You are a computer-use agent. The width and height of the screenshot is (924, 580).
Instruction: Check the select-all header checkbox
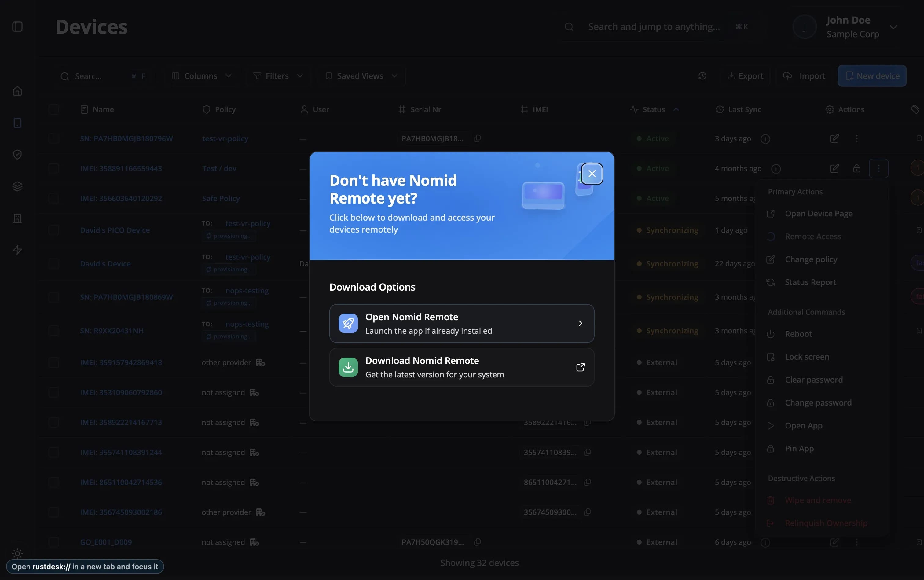(x=54, y=110)
